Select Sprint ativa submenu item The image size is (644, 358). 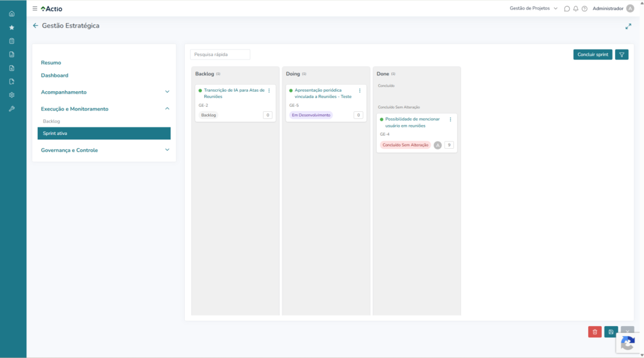pos(104,133)
